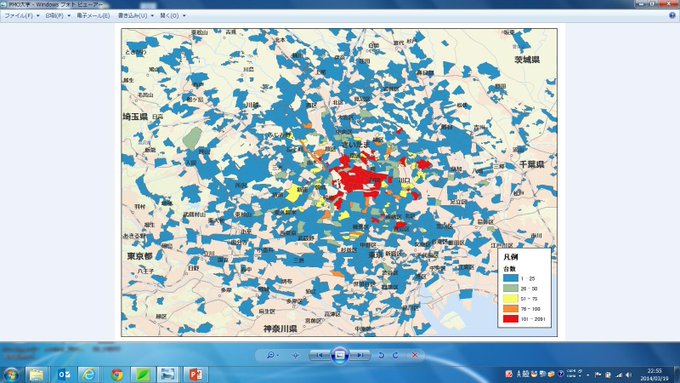Click the 凡例 legend title
This screenshot has height=383, width=680.
[510, 257]
